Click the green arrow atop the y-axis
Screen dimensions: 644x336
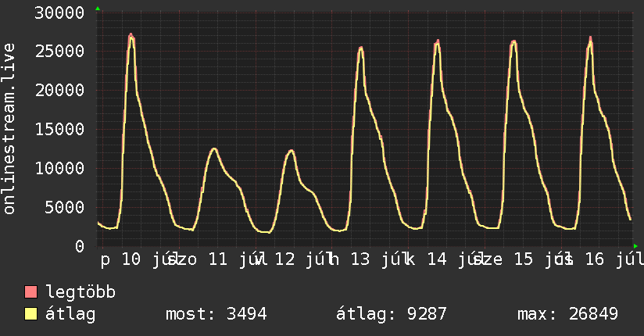[x=98, y=9]
